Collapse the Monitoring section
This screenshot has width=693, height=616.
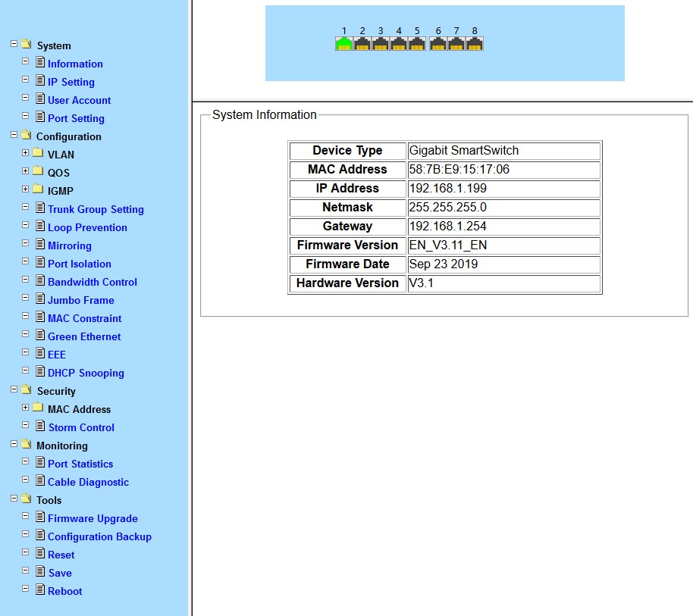click(x=14, y=445)
